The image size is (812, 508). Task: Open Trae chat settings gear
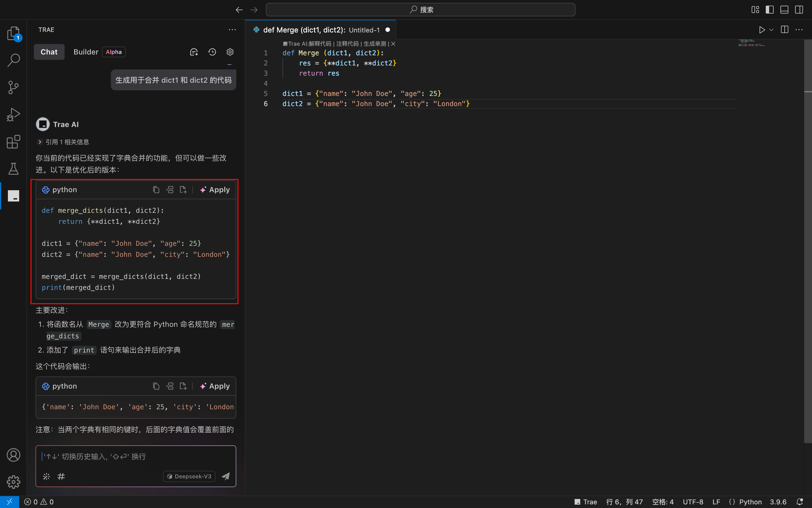click(230, 52)
